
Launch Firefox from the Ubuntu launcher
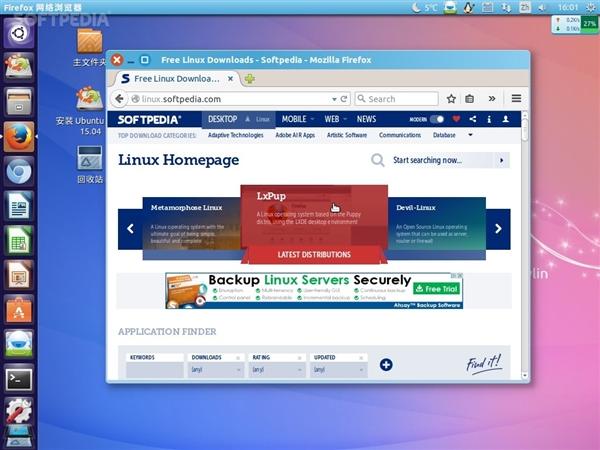click(18, 137)
